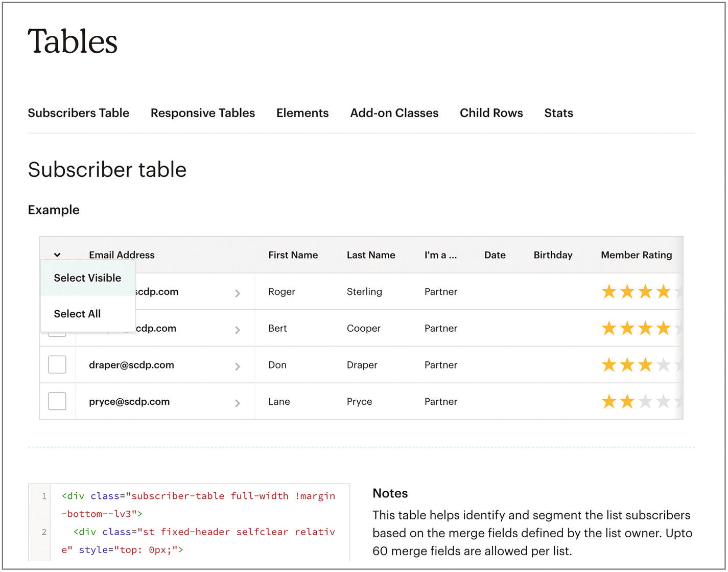This screenshot has width=728, height=572.
Task: Switch to Responsive Tables tab
Action: [202, 113]
